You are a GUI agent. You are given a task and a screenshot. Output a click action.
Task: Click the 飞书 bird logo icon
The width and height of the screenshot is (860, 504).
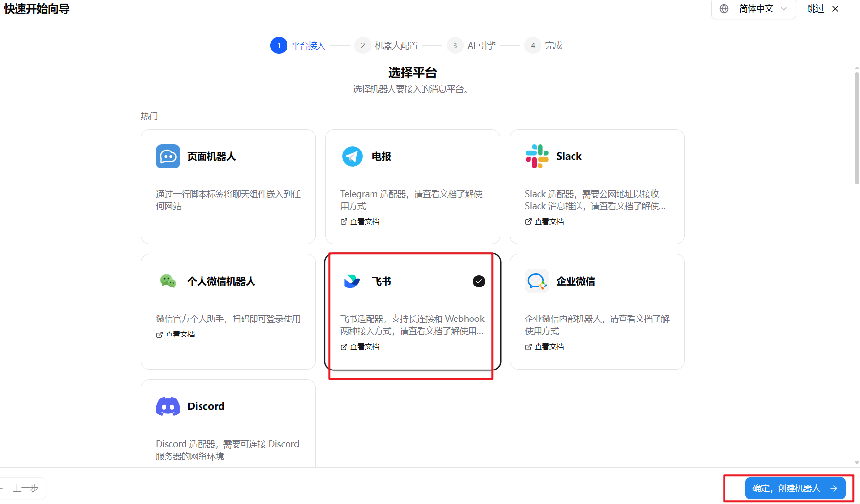pos(352,281)
